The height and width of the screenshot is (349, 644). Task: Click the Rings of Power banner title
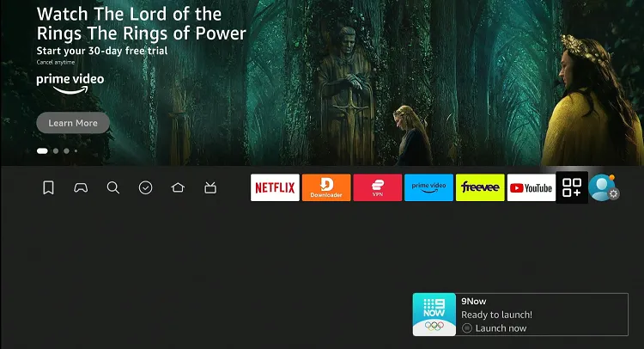coord(142,24)
